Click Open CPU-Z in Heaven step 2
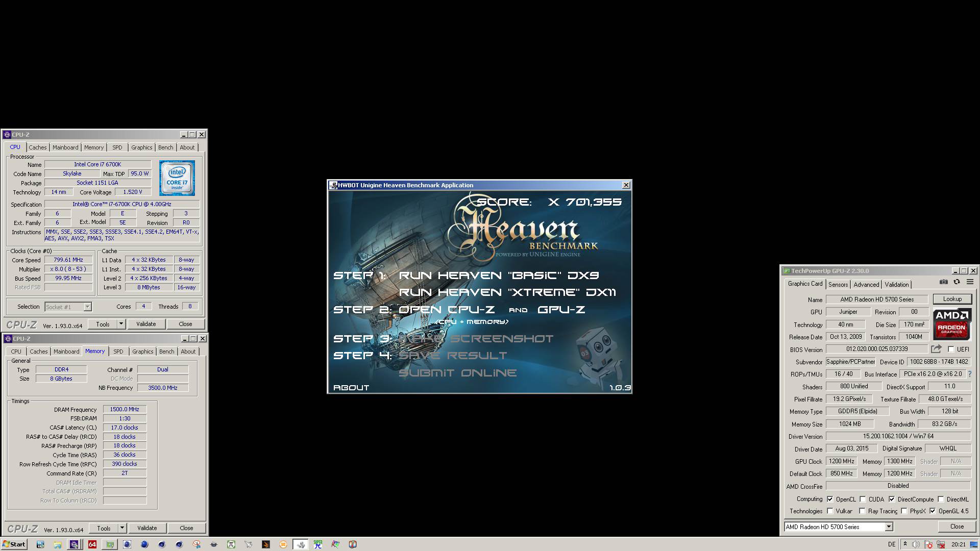The image size is (980, 551). (x=447, y=310)
